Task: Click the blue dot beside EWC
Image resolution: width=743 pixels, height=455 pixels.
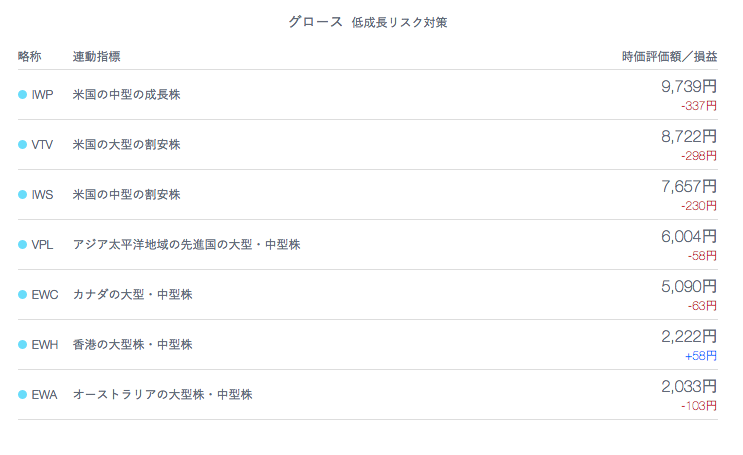Action: click(22, 295)
